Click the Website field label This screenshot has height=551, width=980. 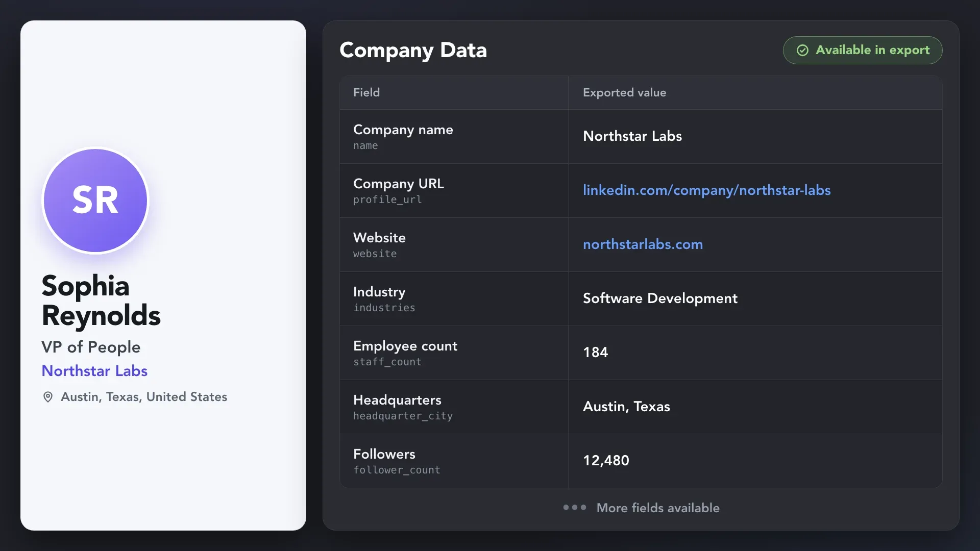coord(379,238)
